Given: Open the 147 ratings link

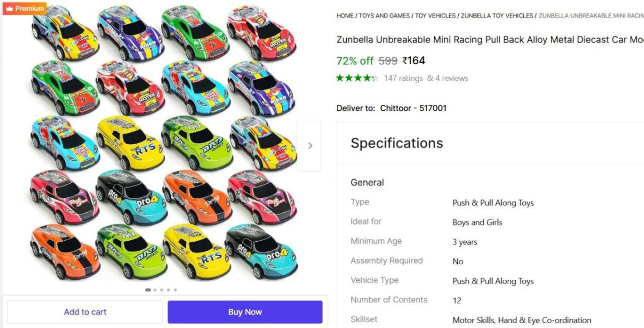Looking at the screenshot, I should 403,78.
